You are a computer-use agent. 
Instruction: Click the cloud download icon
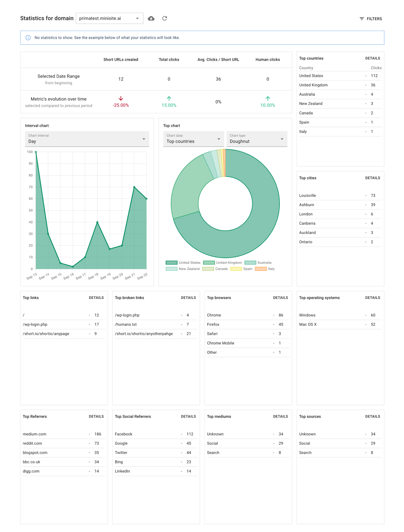(151, 19)
